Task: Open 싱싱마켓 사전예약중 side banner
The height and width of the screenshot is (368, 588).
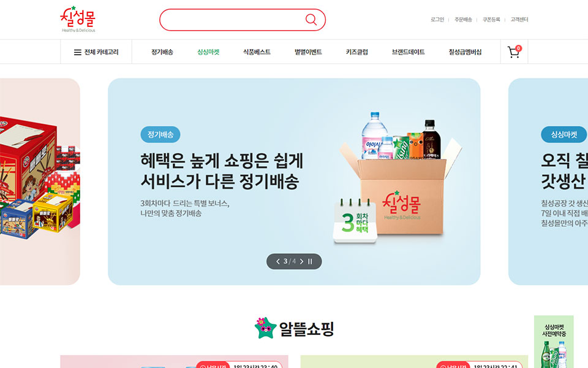Action: pos(554,342)
